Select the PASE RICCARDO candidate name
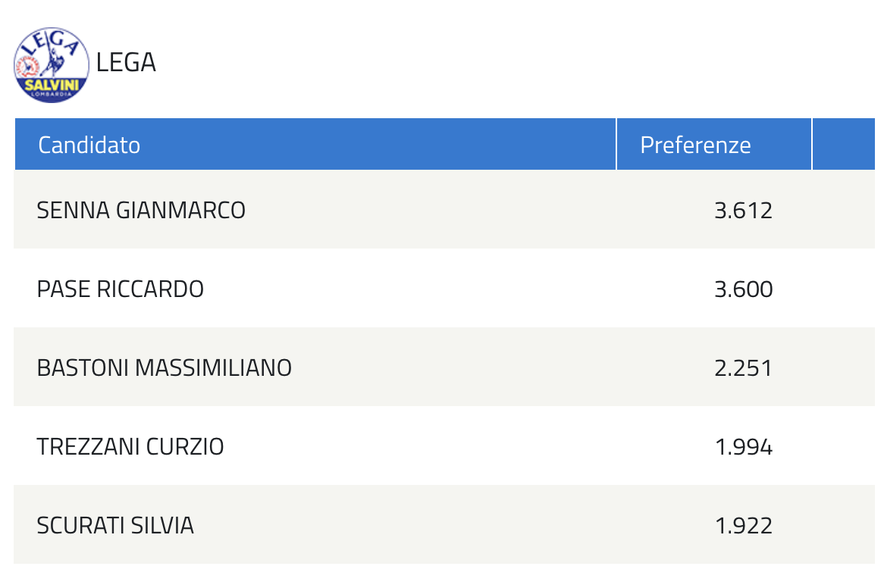884x588 pixels. point(120,289)
